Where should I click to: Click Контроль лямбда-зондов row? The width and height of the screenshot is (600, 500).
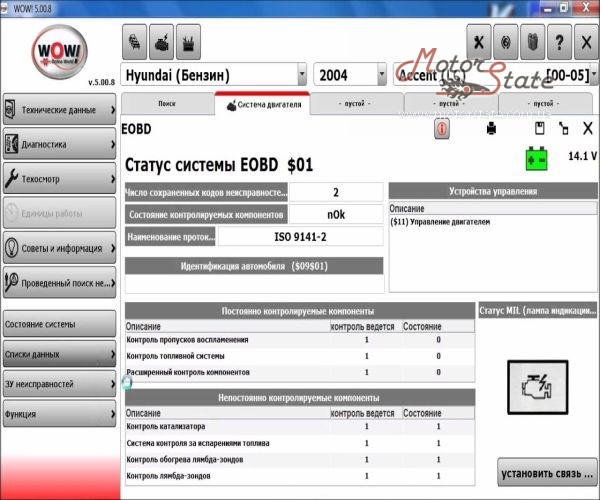pos(300,476)
